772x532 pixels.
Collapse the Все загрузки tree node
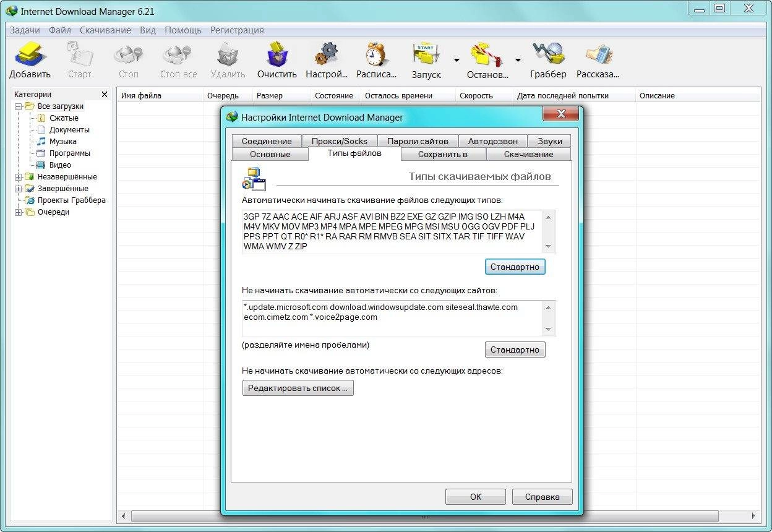19,106
